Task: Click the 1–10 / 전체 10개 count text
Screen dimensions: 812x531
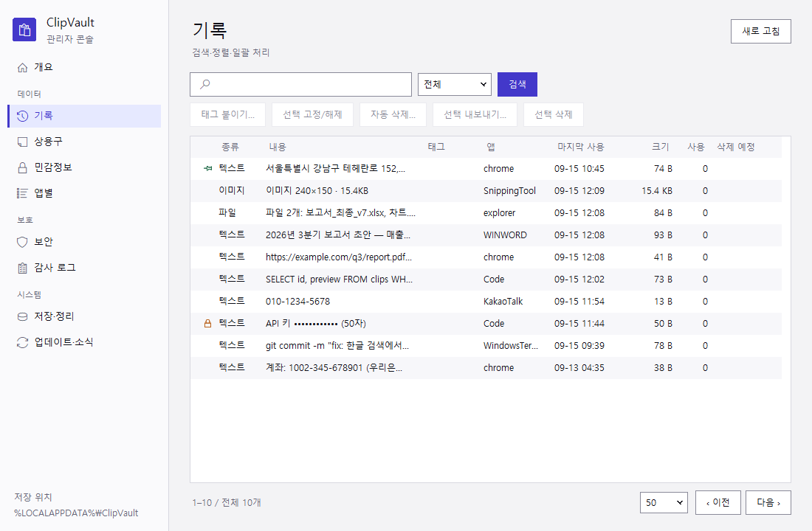Action: point(227,502)
